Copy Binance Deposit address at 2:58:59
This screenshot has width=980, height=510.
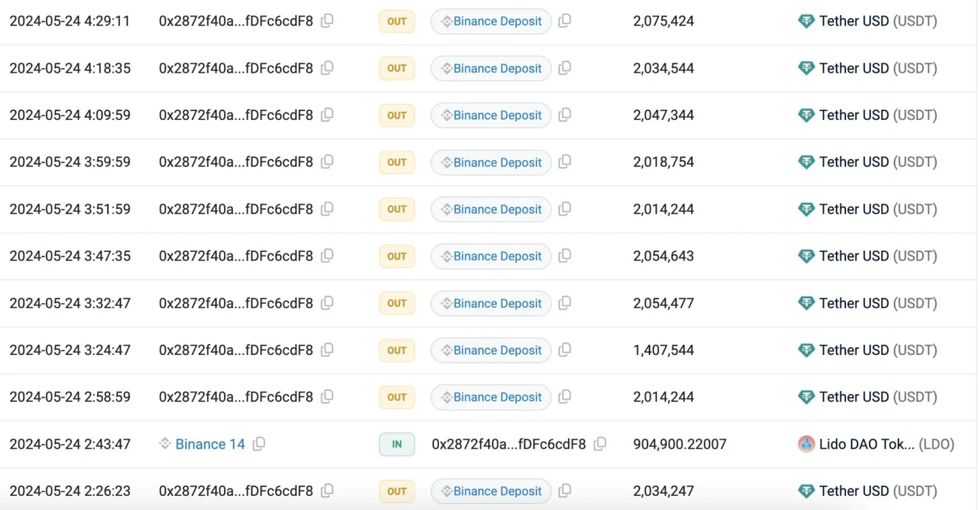pyautogui.click(x=565, y=396)
